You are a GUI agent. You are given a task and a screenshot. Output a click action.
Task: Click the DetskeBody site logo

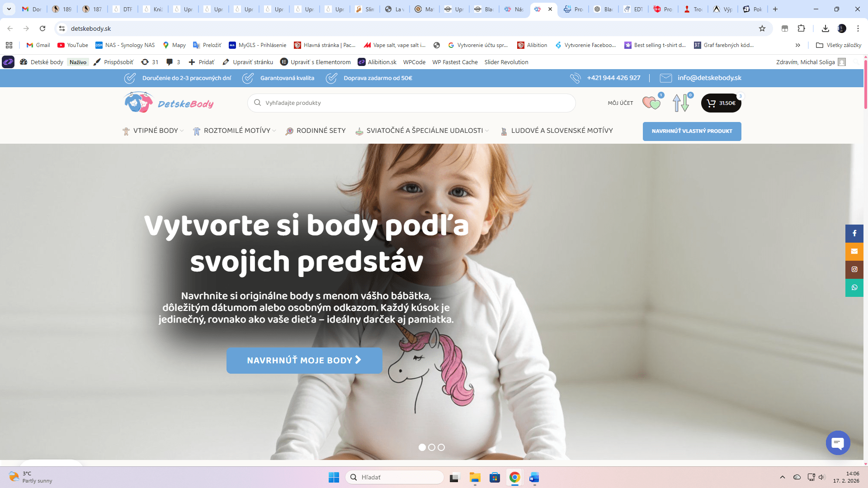(169, 103)
